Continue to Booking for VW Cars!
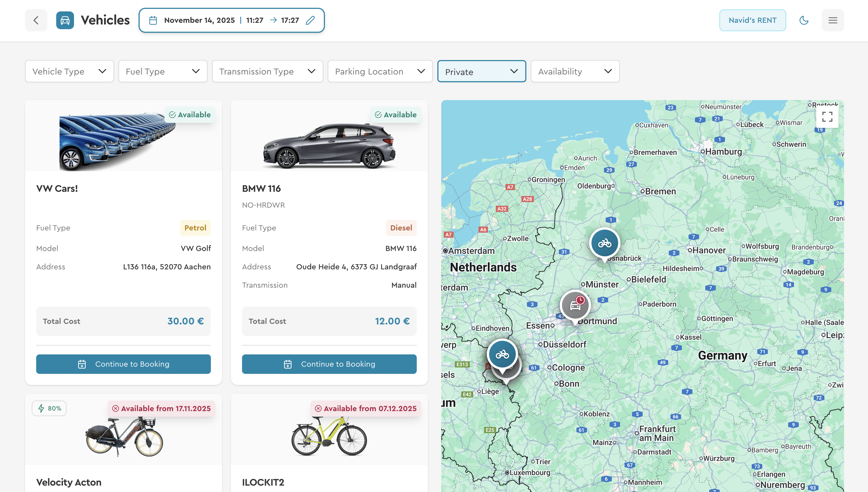Viewport: 868px width, 492px height. 124,364
